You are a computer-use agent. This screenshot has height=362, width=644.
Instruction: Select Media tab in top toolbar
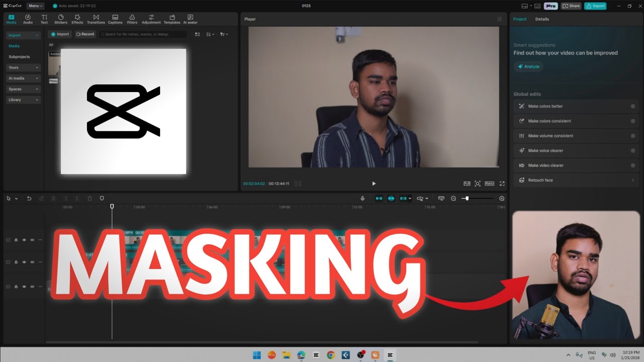click(11, 19)
